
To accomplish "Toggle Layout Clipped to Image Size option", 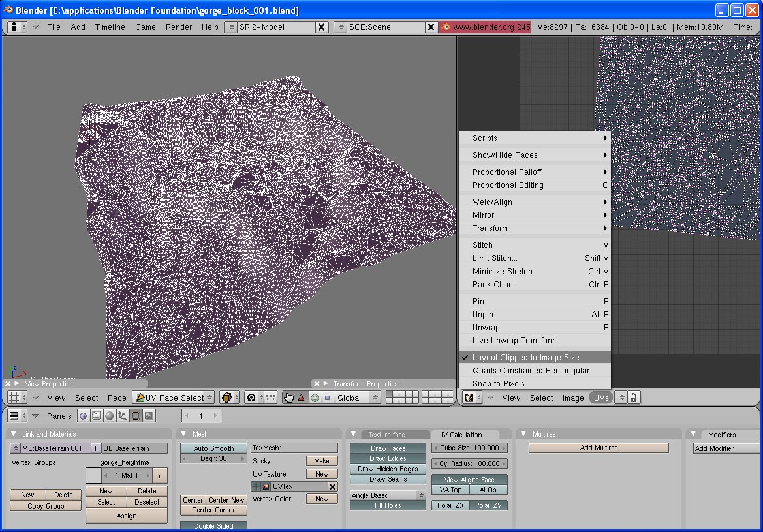I will pyautogui.click(x=525, y=358).
